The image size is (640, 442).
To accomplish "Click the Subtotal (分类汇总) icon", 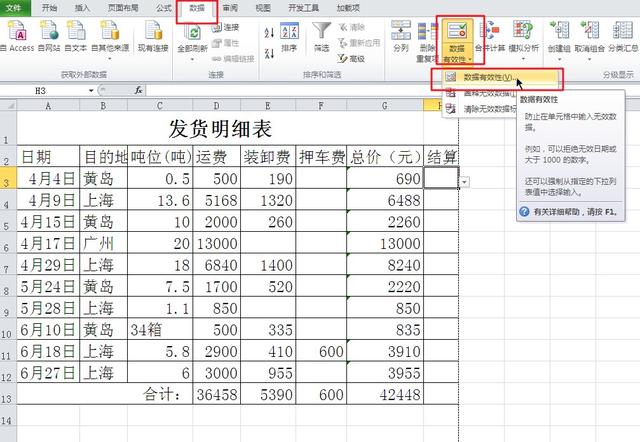I will (x=623, y=31).
